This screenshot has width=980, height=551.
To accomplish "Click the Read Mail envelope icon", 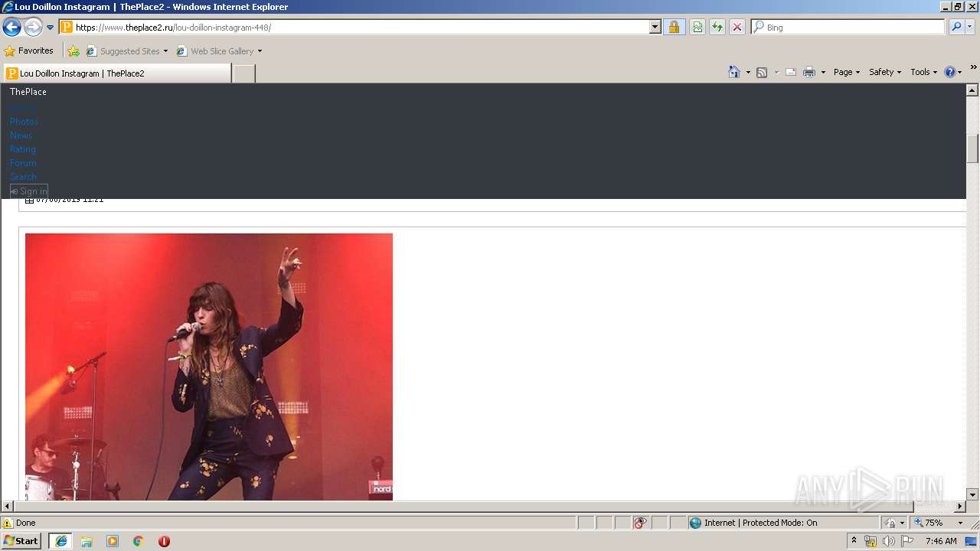I will tap(791, 72).
